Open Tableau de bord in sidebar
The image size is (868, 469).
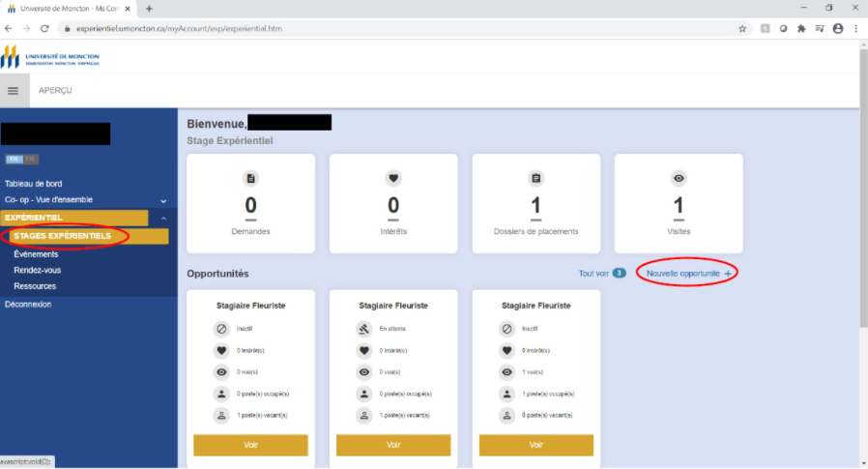pyautogui.click(x=33, y=184)
